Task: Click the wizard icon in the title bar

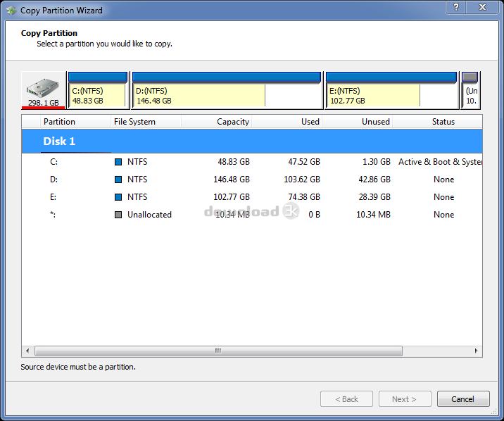Action: 11,11
